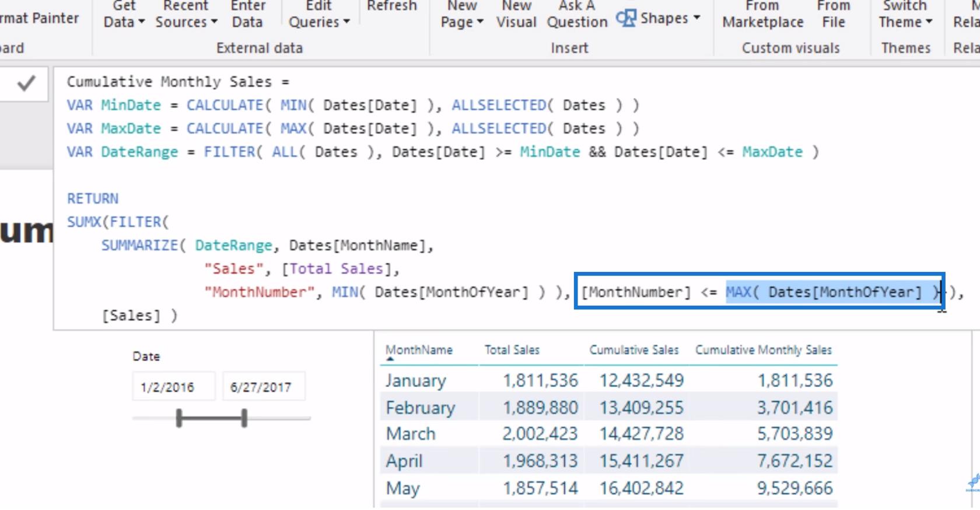The height and width of the screenshot is (510, 980).
Task: Click the value 15,411,267 in the table
Action: [x=642, y=461]
